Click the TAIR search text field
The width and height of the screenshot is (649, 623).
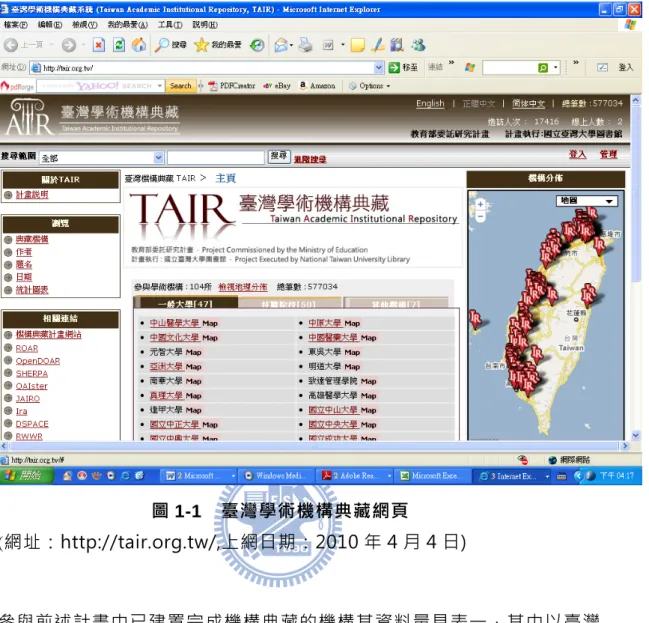[216, 157]
